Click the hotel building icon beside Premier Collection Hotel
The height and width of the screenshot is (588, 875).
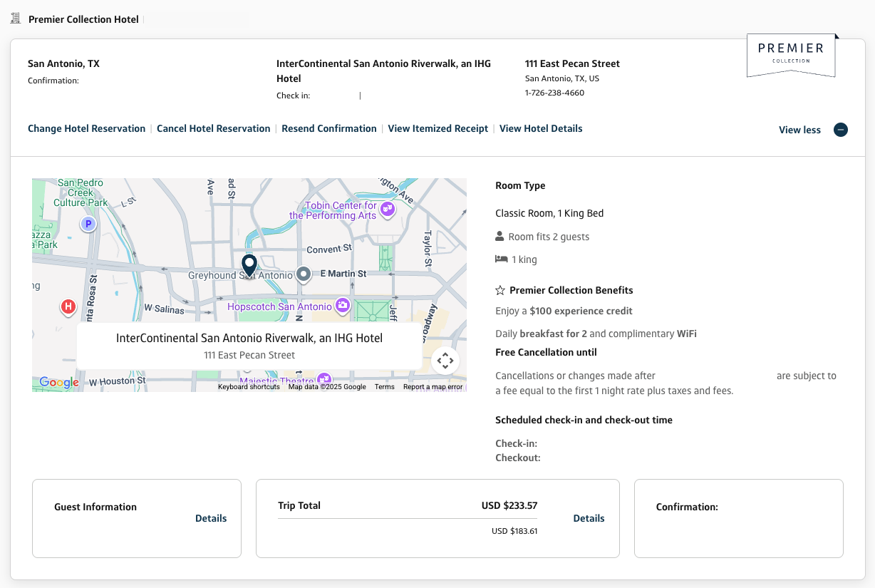click(x=16, y=19)
